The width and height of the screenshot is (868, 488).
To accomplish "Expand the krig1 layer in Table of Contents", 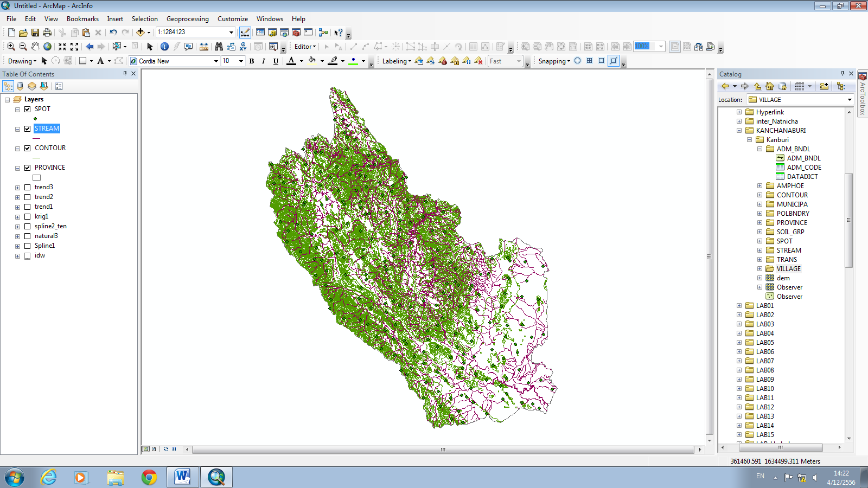I will [x=17, y=216].
